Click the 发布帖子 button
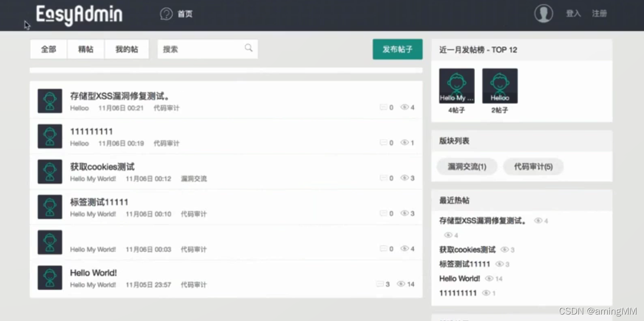The width and height of the screenshot is (644, 321). [397, 49]
